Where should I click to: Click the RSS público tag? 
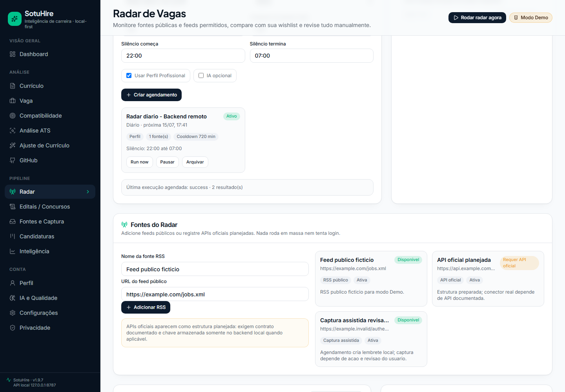335,280
